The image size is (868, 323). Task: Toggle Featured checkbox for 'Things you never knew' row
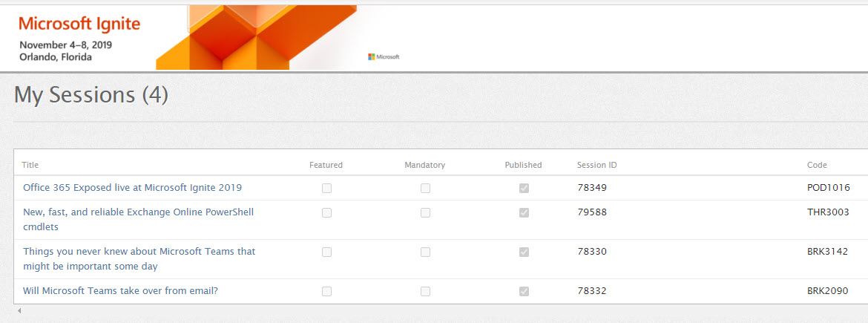pyautogui.click(x=326, y=252)
